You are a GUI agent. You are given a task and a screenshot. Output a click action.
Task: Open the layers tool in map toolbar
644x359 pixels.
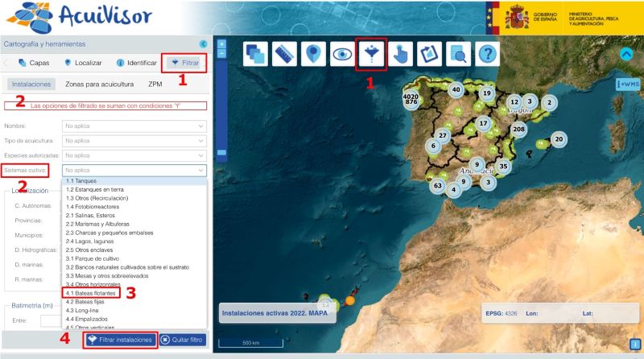[x=257, y=54]
